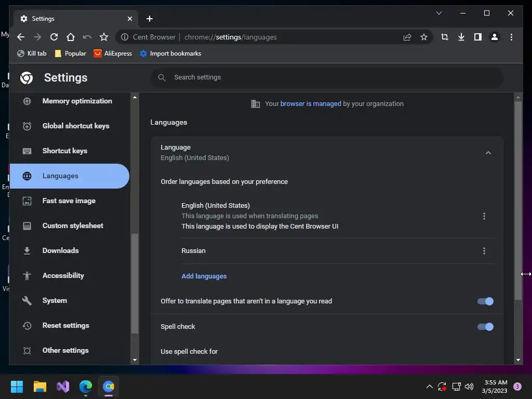Open more actions for Russian

click(x=484, y=251)
